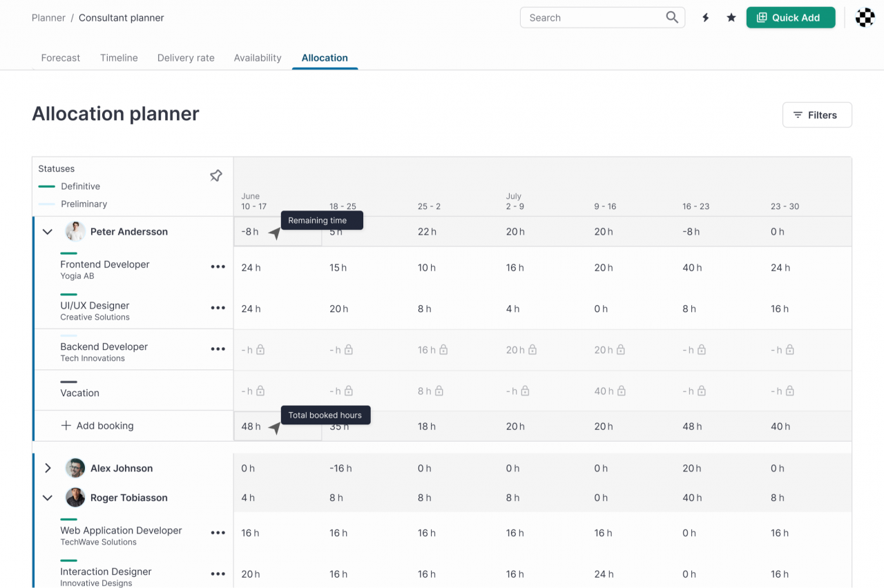Screen dimensions: 884x588
Task: Click lock icon on Vacation 40 h cell
Action: 621,391
